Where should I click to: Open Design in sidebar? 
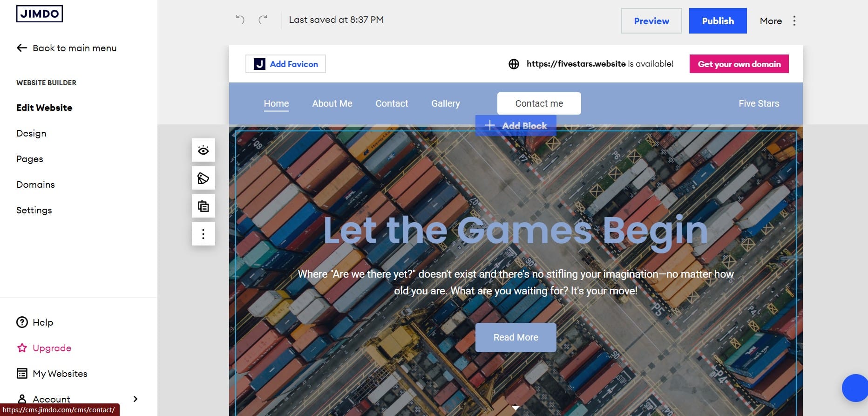pyautogui.click(x=31, y=133)
